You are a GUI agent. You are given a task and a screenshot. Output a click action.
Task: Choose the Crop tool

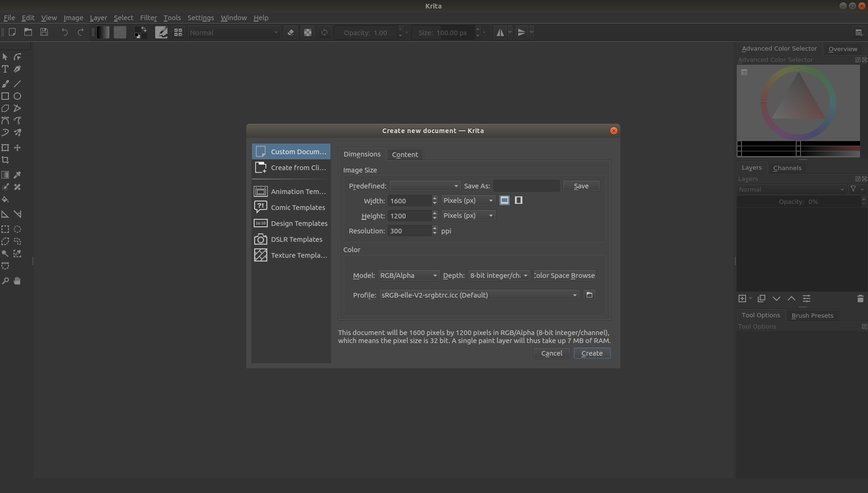pyautogui.click(x=5, y=160)
